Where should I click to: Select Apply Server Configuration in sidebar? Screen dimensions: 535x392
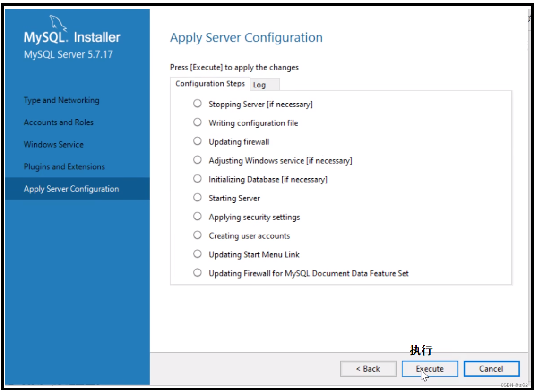tap(78, 189)
